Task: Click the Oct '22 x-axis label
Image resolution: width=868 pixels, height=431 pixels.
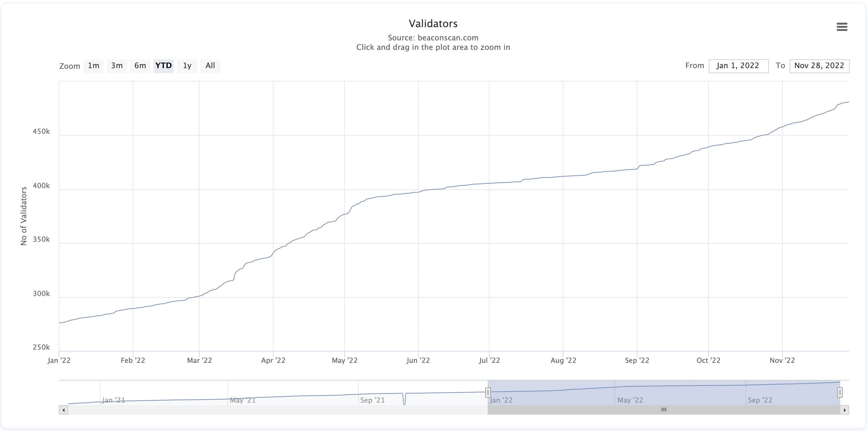Action: coord(708,360)
